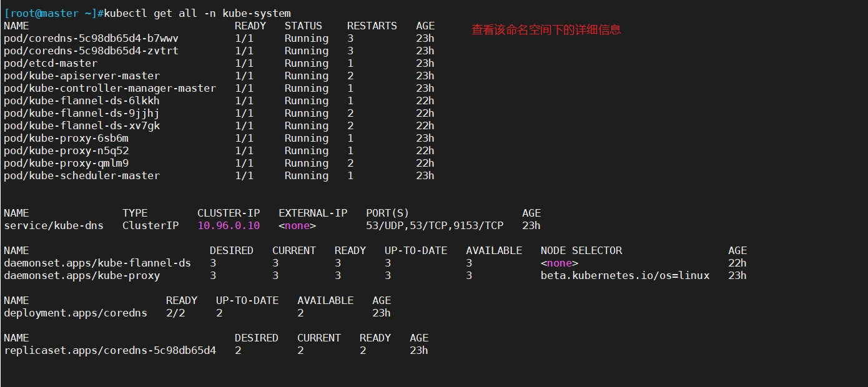Click the UP-TO-DATE header in daemonset table
Image resolution: width=868 pixels, height=387 pixels.
(416, 250)
